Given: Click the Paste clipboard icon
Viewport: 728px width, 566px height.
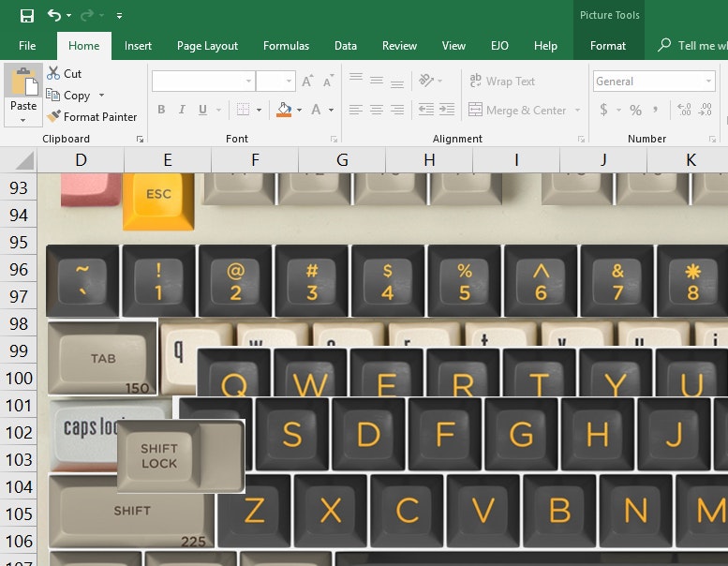Looking at the screenshot, I should (23, 82).
